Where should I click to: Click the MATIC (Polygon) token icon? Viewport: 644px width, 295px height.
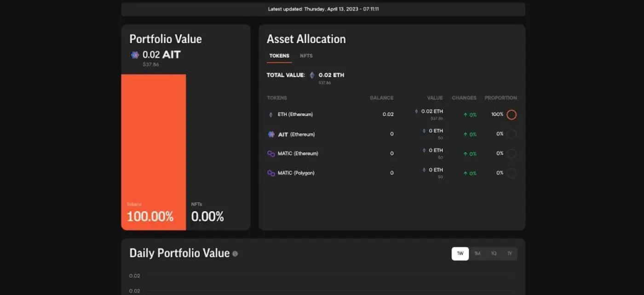pos(271,173)
